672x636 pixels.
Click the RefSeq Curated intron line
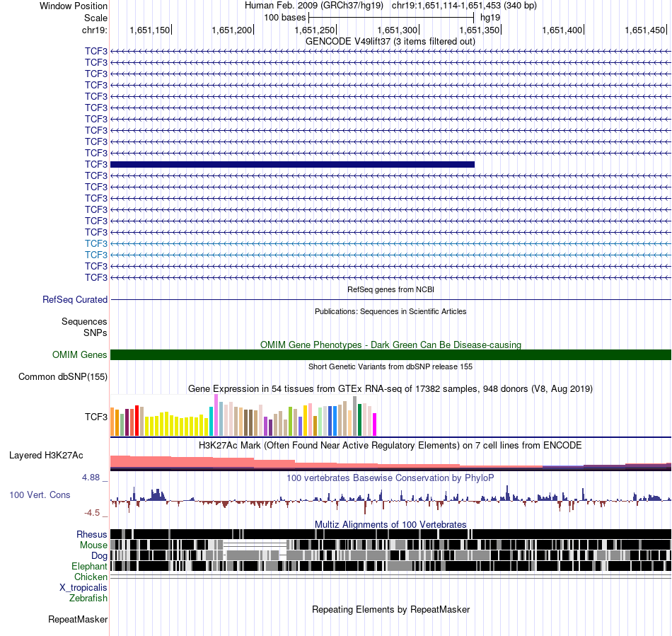pyautogui.click(x=391, y=299)
